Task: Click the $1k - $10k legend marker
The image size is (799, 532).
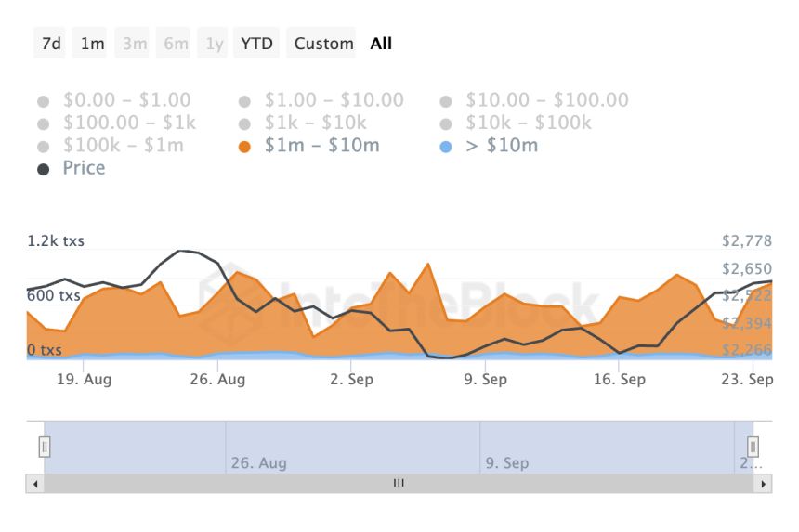Action: click(245, 123)
